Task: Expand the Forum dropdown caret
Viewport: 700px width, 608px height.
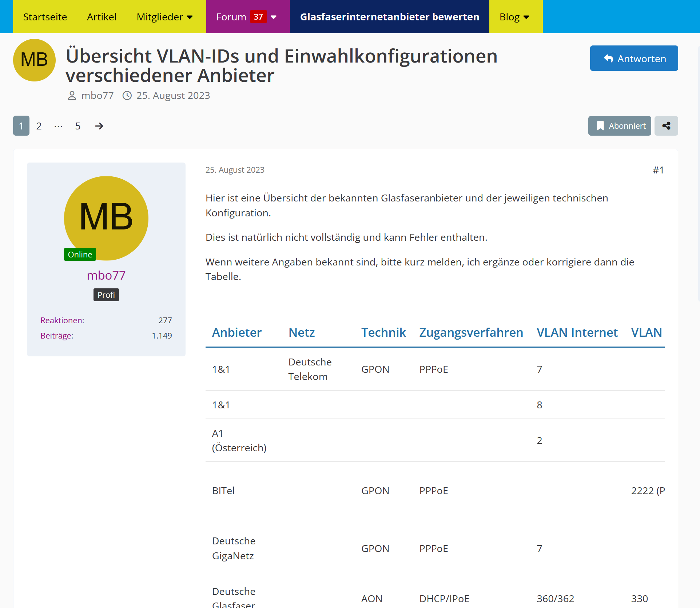Action: [x=274, y=17]
